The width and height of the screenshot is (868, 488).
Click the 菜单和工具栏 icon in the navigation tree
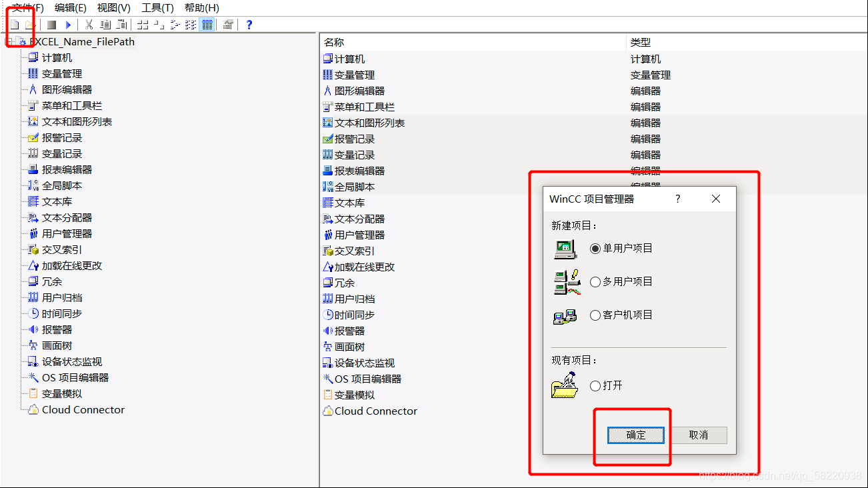coord(33,106)
